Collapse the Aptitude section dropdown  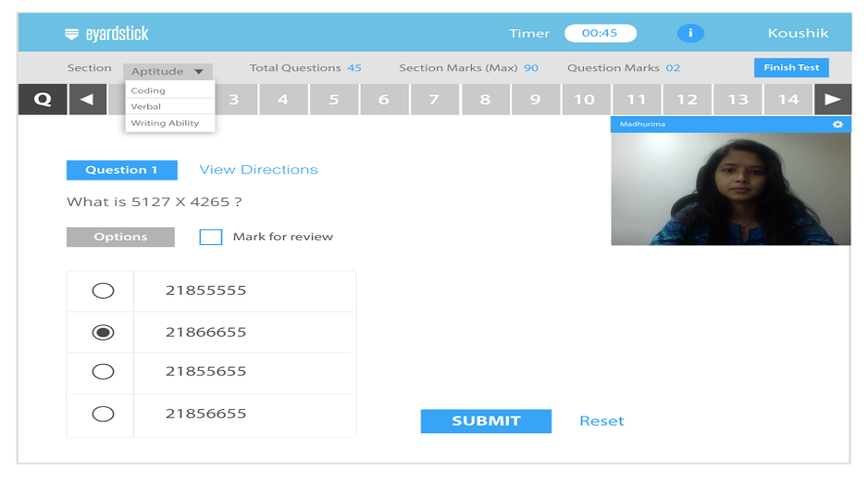coord(168,71)
